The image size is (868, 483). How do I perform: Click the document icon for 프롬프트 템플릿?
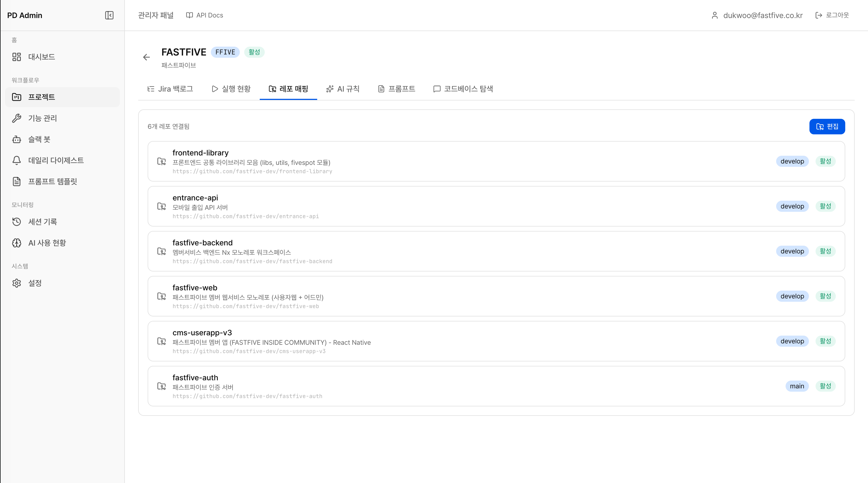click(x=17, y=181)
